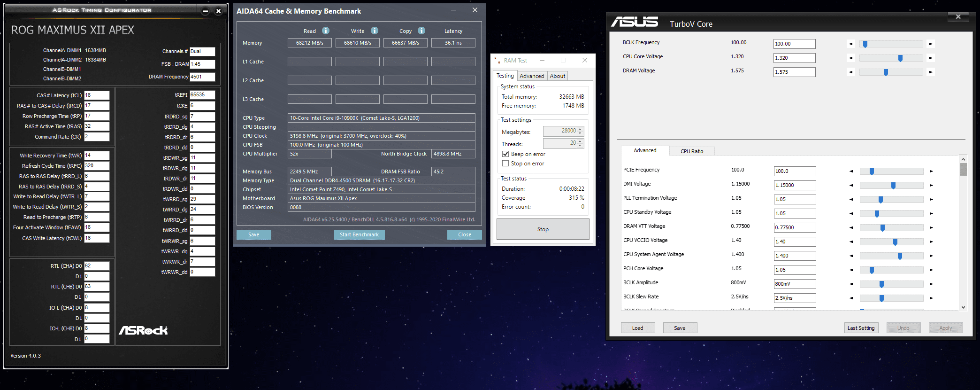Increase PCIE Frequency with right arrow
Screen dimensions: 980x390
(x=931, y=172)
